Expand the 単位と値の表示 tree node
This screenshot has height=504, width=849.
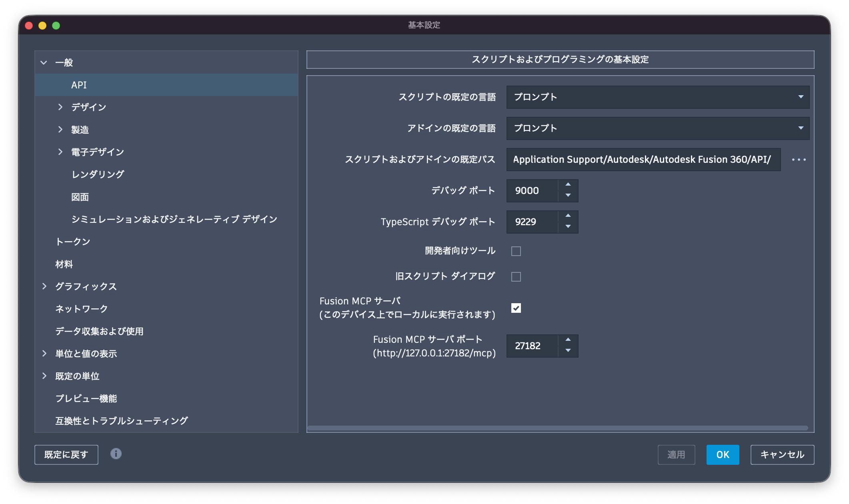tap(44, 354)
